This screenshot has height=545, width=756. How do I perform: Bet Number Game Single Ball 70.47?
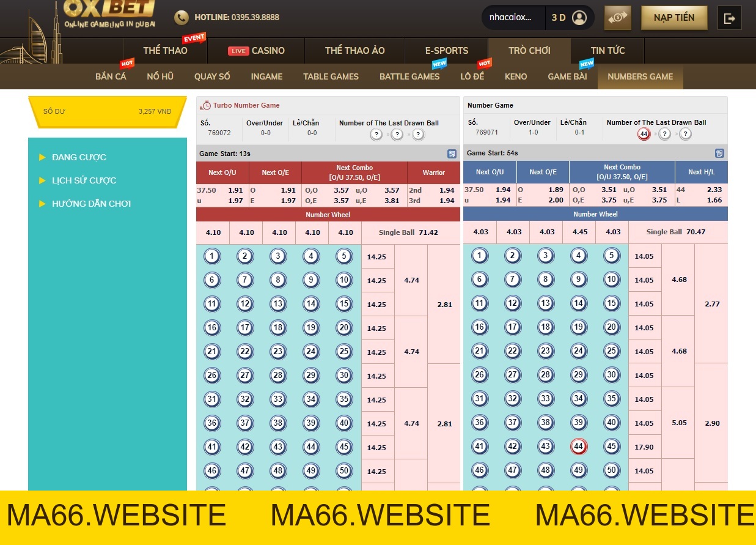(x=678, y=232)
